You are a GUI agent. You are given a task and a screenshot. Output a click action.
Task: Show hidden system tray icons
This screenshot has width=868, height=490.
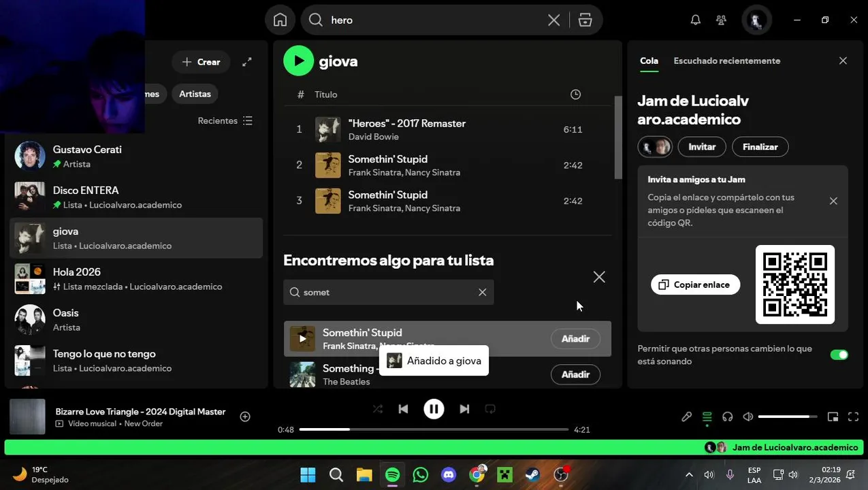click(689, 474)
